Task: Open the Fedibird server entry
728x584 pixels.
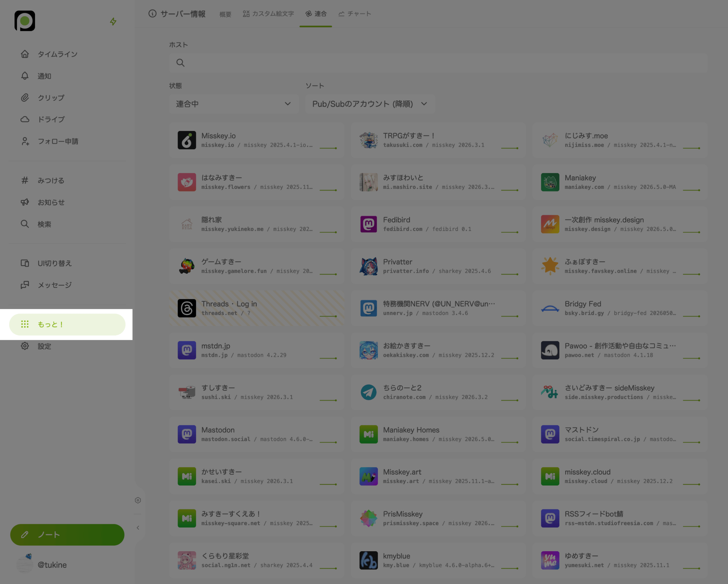Action: 438,224
